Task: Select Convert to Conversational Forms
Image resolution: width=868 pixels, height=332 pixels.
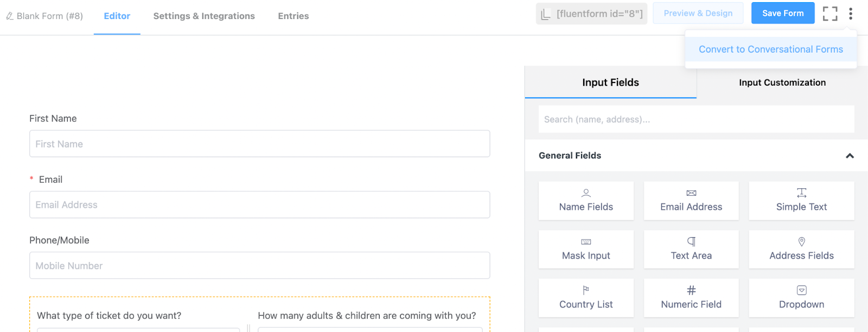Action: pyautogui.click(x=770, y=49)
